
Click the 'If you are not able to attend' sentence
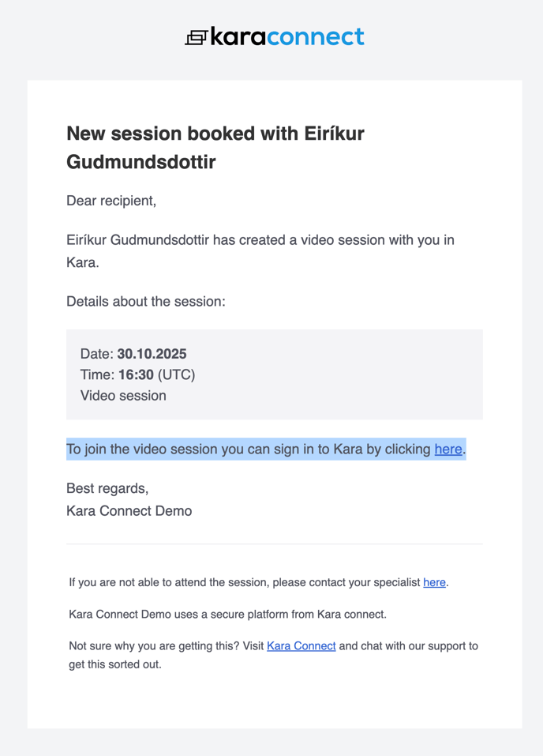(x=245, y=582)
